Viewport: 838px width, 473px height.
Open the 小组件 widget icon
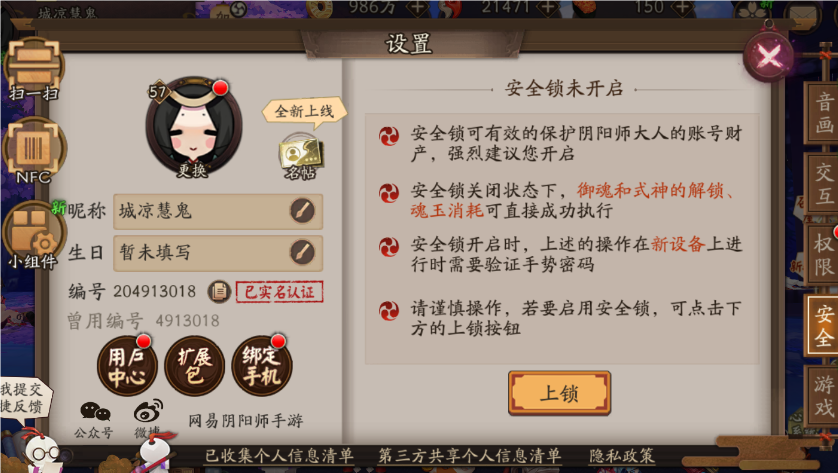pos(33,235)
